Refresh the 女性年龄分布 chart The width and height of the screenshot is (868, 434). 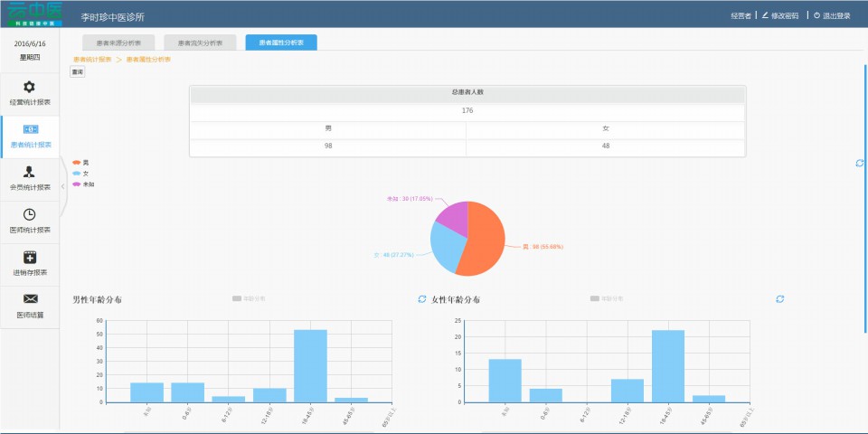coord(780,298)
